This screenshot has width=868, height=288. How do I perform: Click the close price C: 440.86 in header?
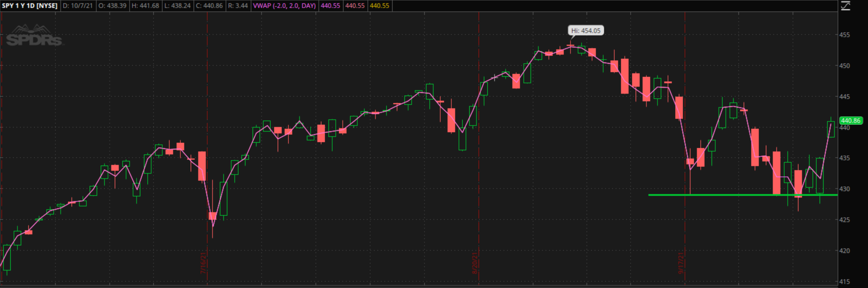click(x=209, y=6)
